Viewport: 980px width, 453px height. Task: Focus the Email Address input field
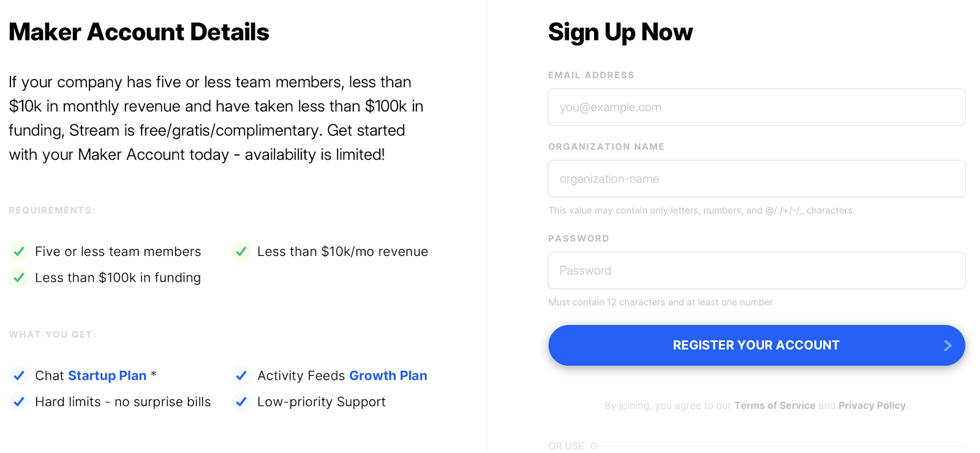[756, 107]
